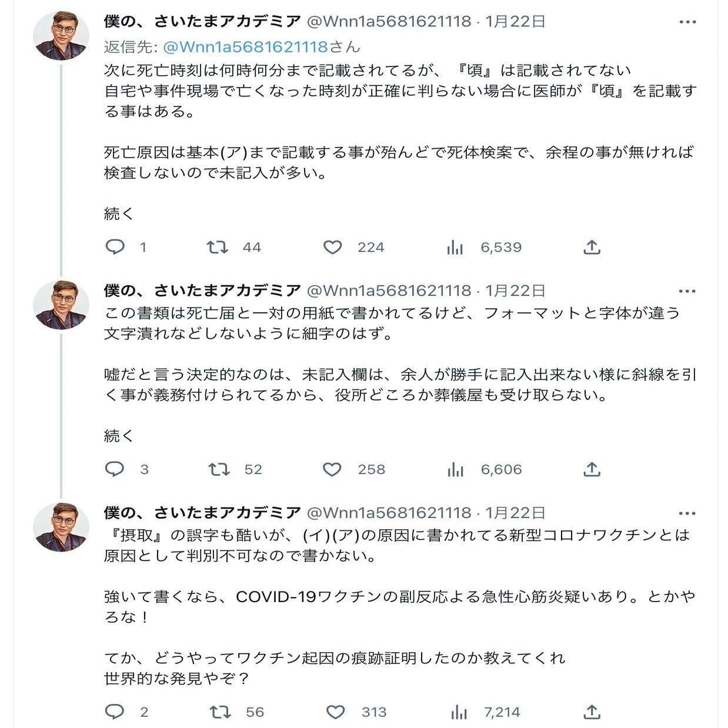Image resolution: width=728 pixels, height=728 pixels.
Task: Retweet the second tweet showing 52 retweets
Action: (x=219, y=469)
